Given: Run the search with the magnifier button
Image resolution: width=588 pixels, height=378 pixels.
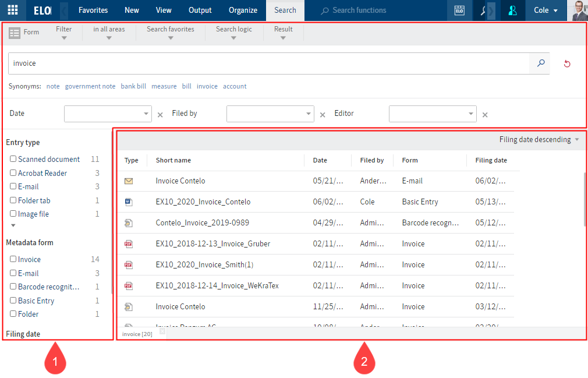Looking at the screenshot, I should click(541, 63).
